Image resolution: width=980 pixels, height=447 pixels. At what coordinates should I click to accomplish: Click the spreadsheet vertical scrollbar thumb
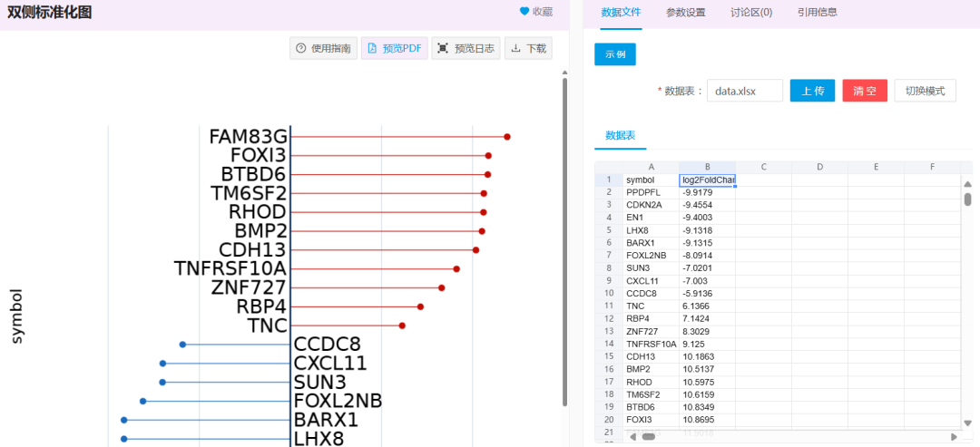coord(967,199)
